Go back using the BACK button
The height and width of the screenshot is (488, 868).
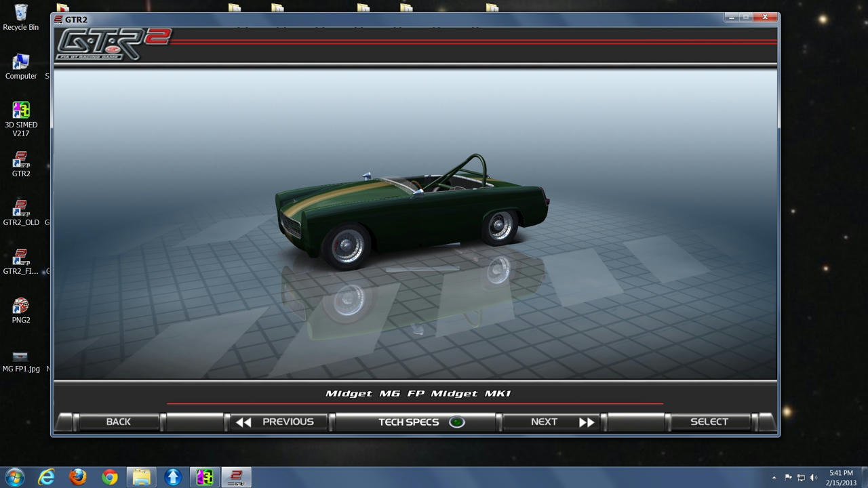[118, 422]
